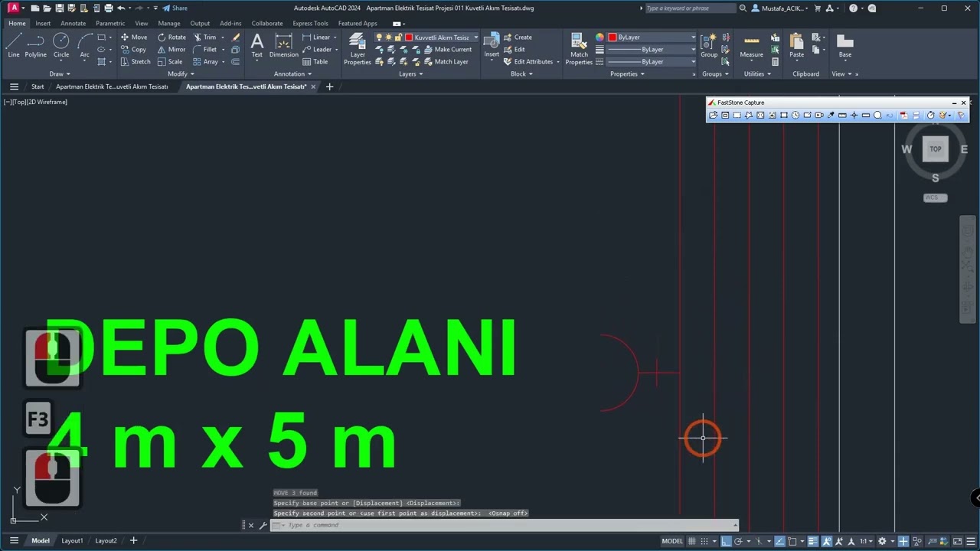Screen dimensions: 980x551
Task: Click the Plot (print) icon
Action: (x=108, y=8)
